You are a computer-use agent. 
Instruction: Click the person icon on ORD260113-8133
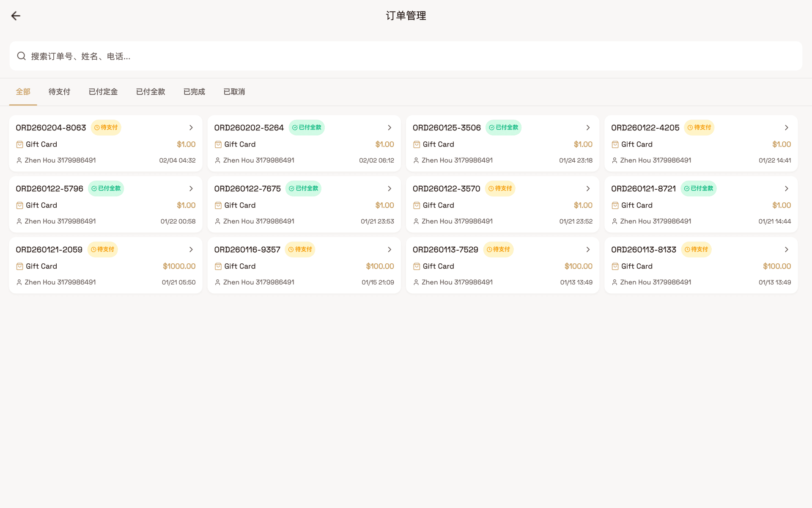pyautogui.click(x=615, y=282)
